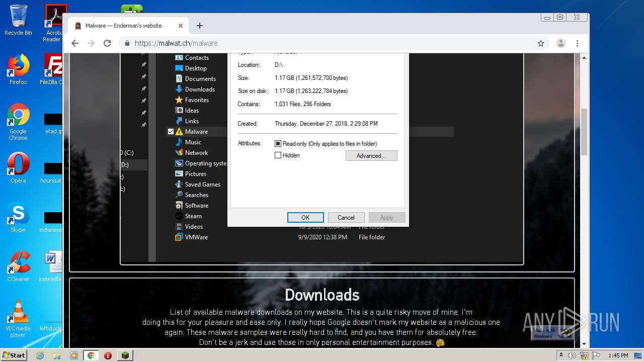Select Pictures folder in list

coord(191,174)
